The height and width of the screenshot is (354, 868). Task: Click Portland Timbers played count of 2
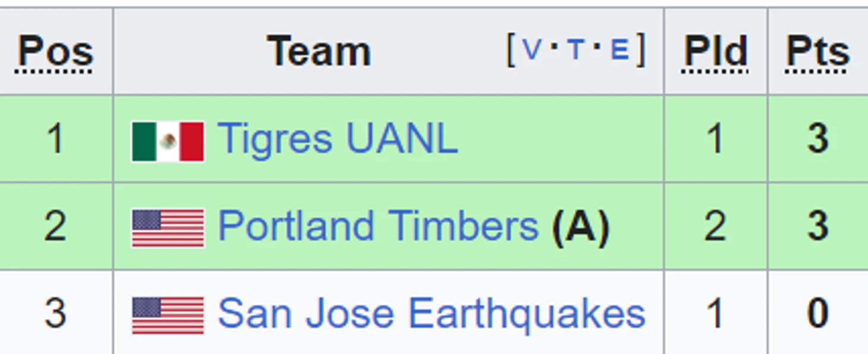[715, 226]
